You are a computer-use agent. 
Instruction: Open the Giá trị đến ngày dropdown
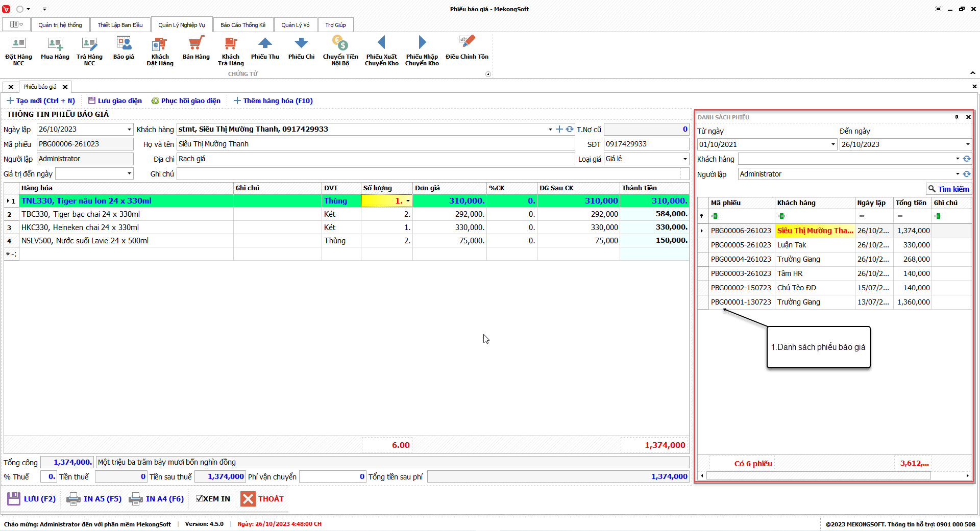pyautogui.click(x=129, y=174)
